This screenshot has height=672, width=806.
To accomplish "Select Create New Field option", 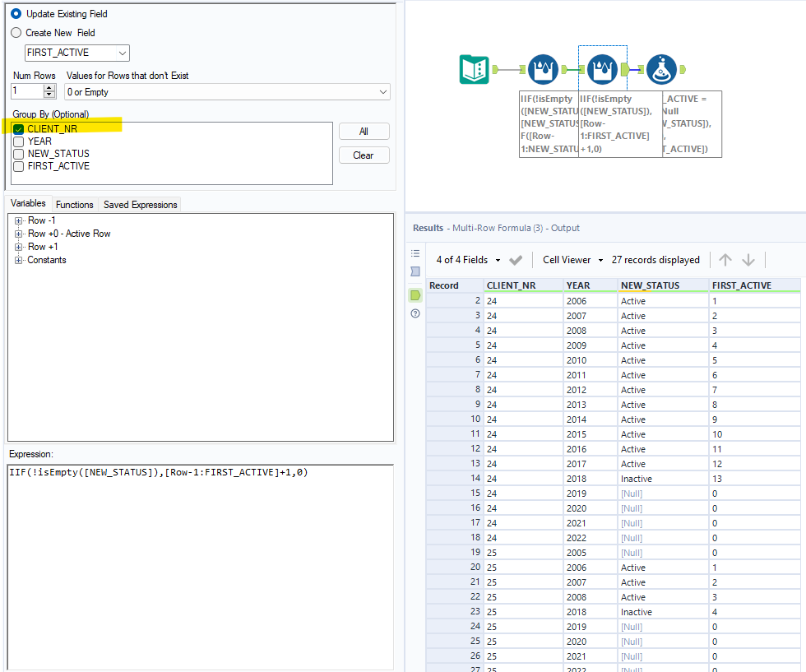I will point(16,33).
